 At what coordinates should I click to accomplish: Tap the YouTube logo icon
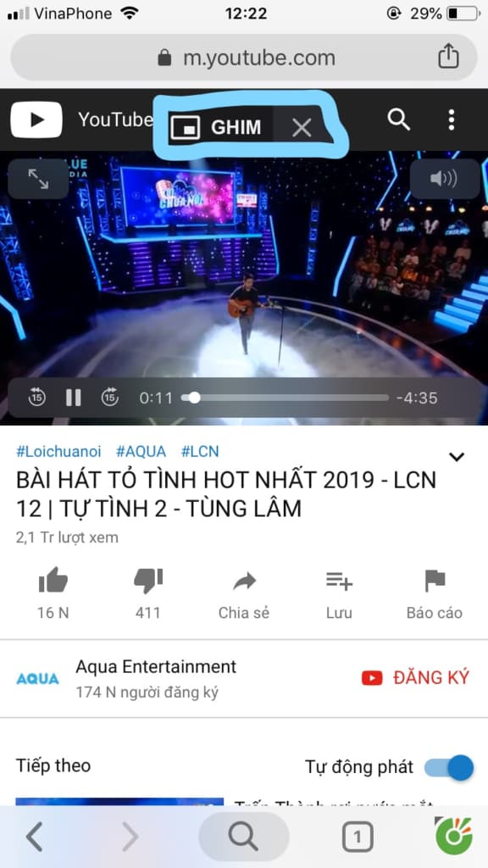(36, 120)
